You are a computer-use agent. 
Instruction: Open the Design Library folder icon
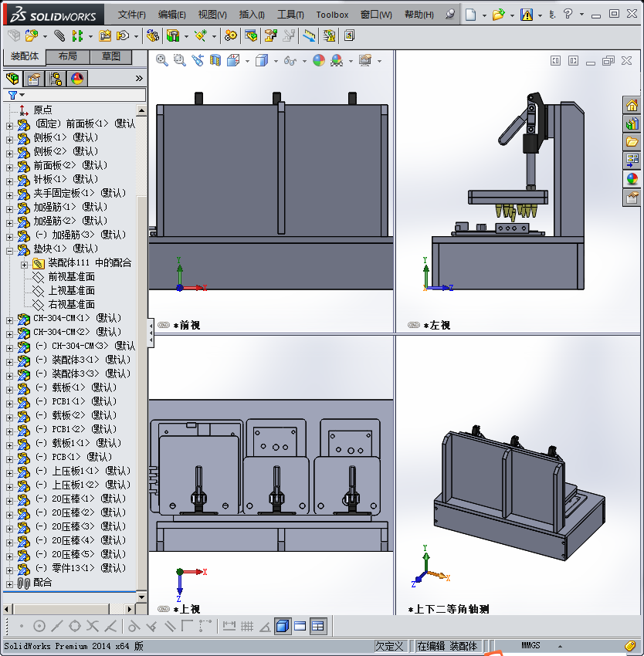(632, 141)
